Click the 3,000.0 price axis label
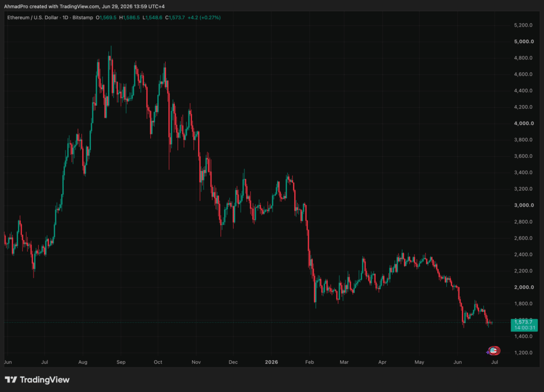Viewport: 544px width, 392px height. [x=524, y=206]
